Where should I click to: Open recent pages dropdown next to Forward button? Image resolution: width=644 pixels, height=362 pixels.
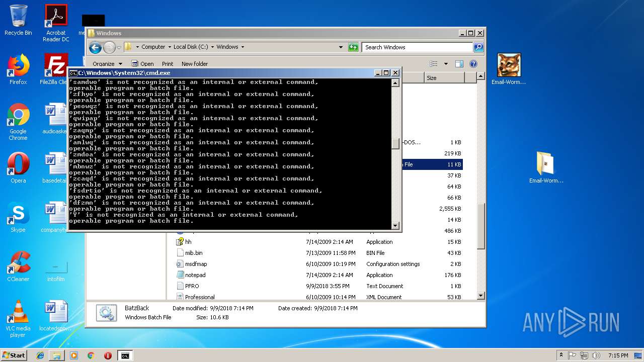point(119,47)
